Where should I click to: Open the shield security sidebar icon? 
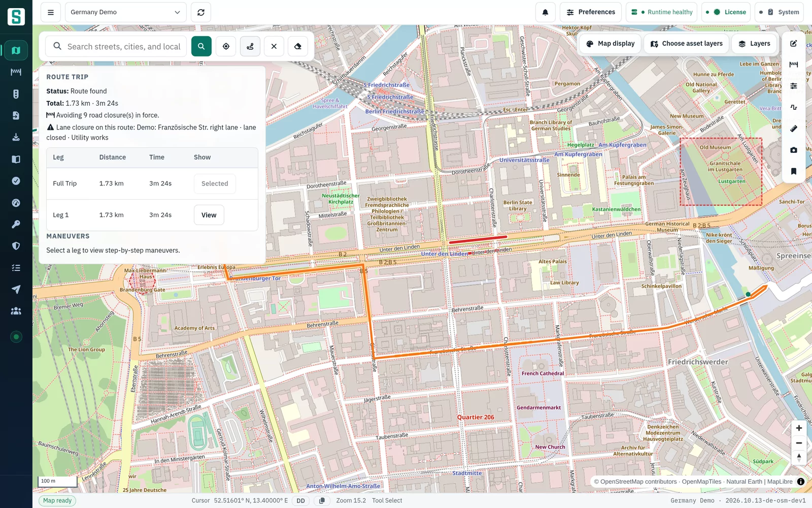(x=16, y=246)
